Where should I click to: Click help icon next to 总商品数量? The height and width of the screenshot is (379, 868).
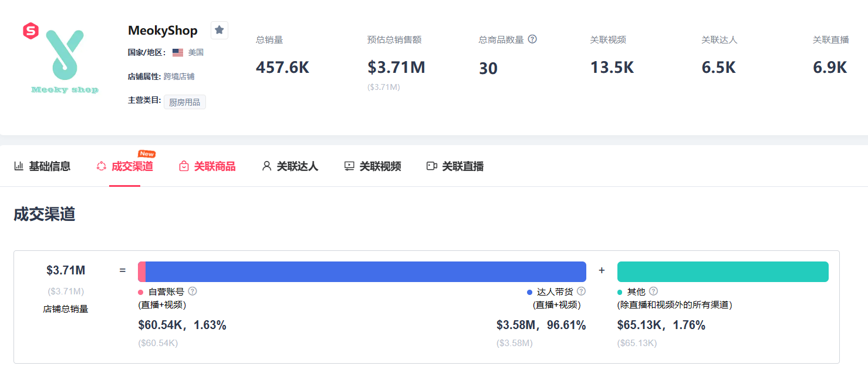pyautogui.click(x=532, y=39)
